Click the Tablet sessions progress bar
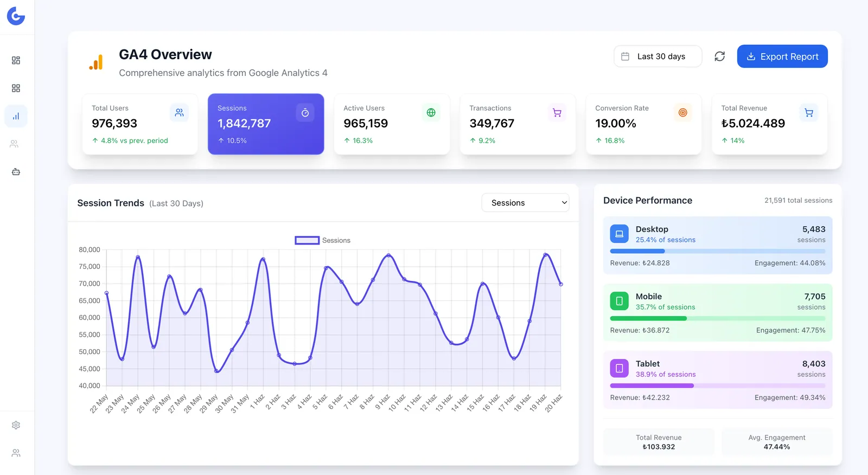 [718, 386]
